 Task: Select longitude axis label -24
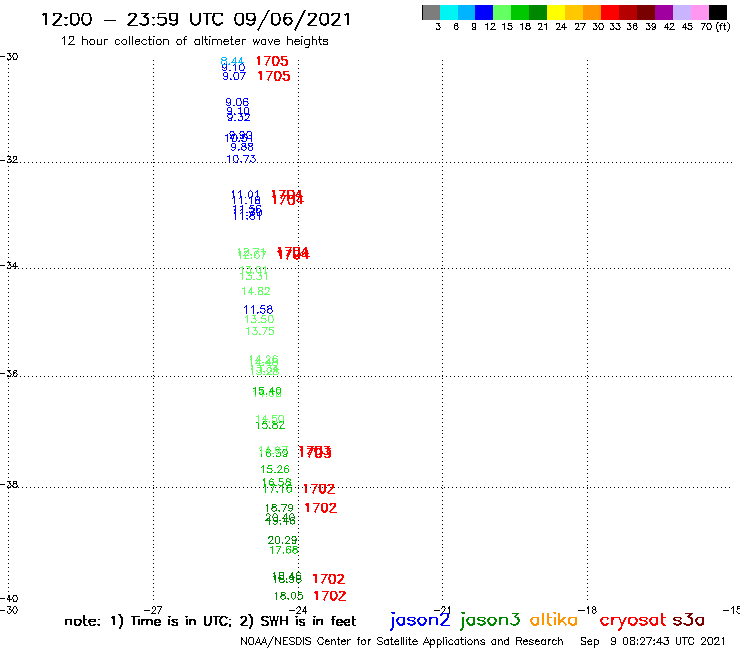coord(298,610)
